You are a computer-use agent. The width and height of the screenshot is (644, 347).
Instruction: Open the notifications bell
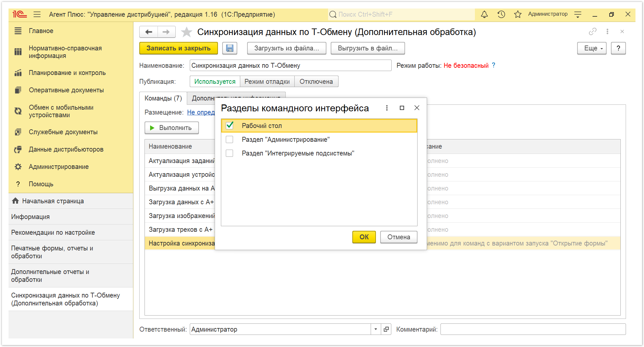pos(484,14)
